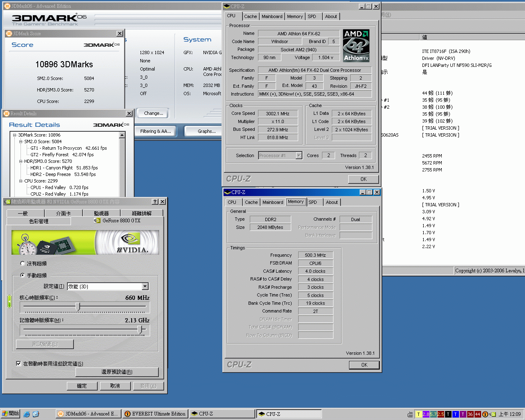Viewport: 525px width, 420px height.
Task: Click the upper CPU-Z window title icon
Action: tap(227, 7)
